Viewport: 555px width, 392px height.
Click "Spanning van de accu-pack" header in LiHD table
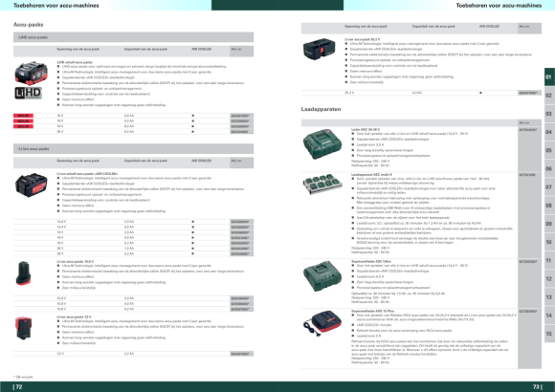[x=78, y=49]
